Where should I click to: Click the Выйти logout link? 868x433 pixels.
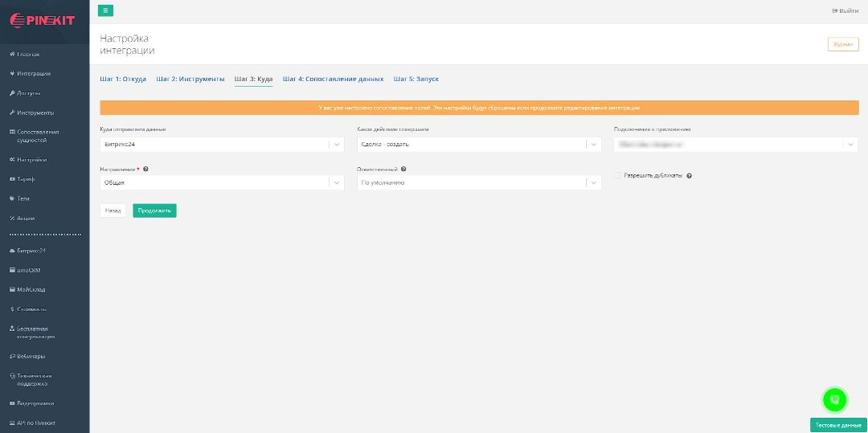(x=845, y=10)
